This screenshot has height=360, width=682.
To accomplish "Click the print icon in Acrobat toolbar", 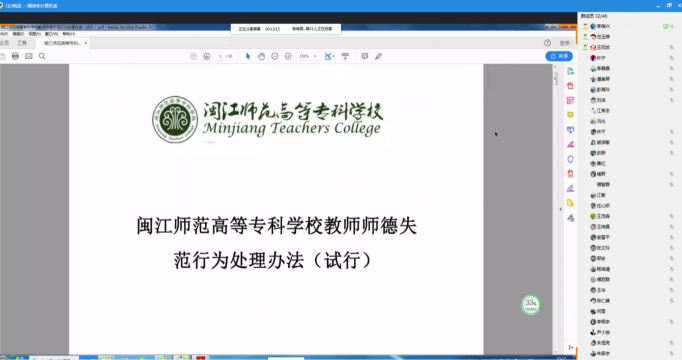I will pos(15,56).
